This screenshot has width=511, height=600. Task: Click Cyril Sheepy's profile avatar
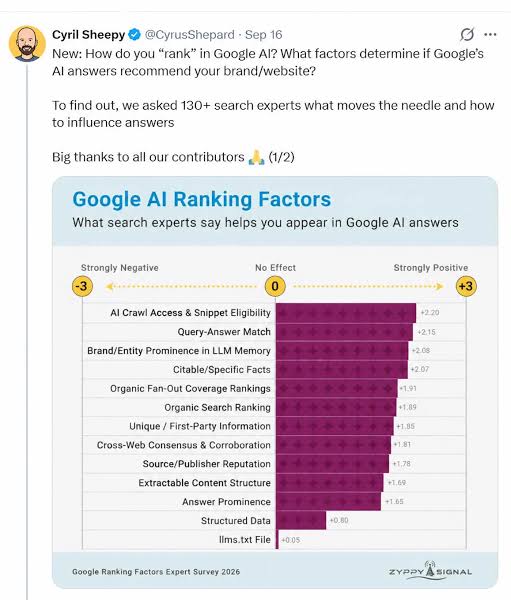27,44
